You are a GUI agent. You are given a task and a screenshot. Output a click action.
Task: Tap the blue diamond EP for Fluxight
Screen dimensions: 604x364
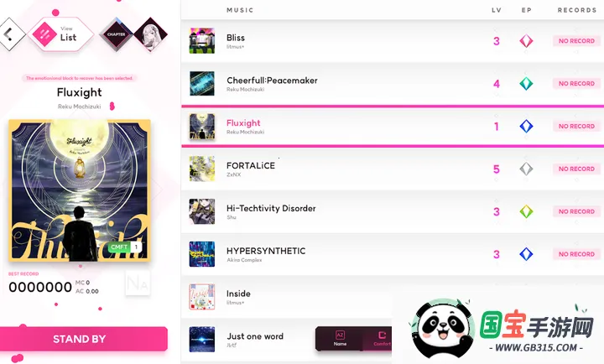pos(526,127)
